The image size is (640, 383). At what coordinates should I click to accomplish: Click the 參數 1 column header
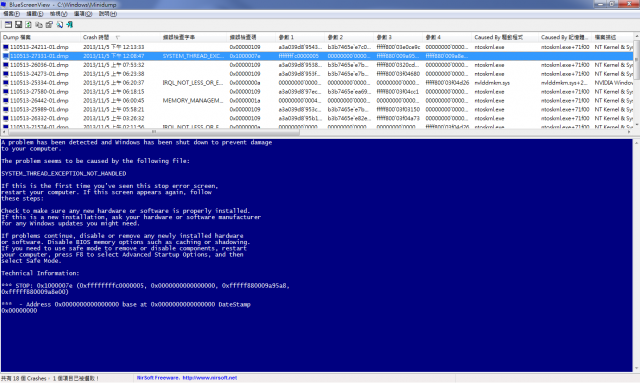(x=301, y=37)
